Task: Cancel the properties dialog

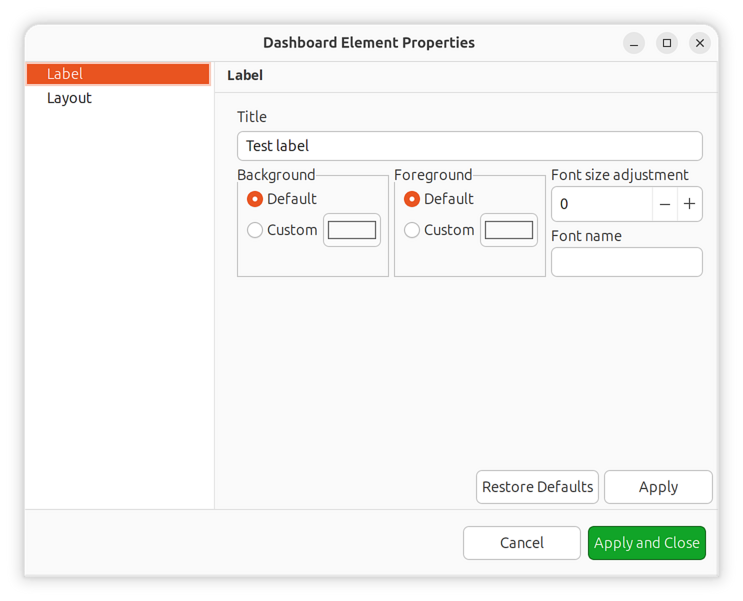Action: (521, 543)
